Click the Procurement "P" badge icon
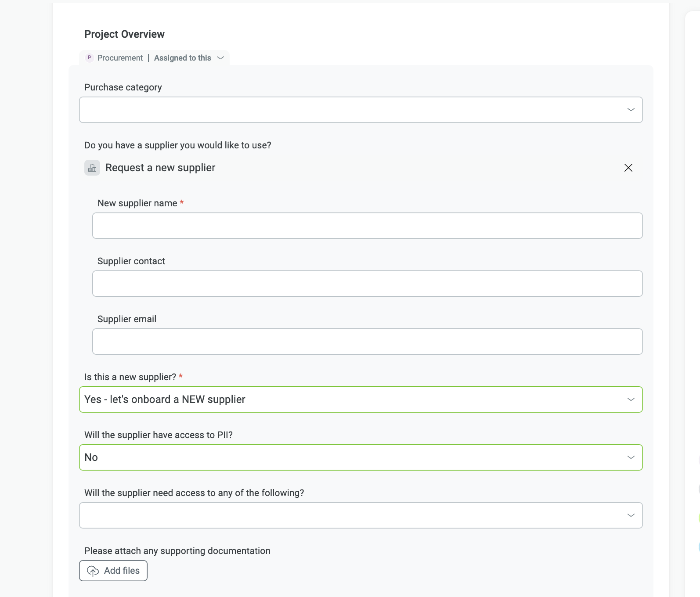The width and height of the screenshot is (700, 597). (90, 58)
